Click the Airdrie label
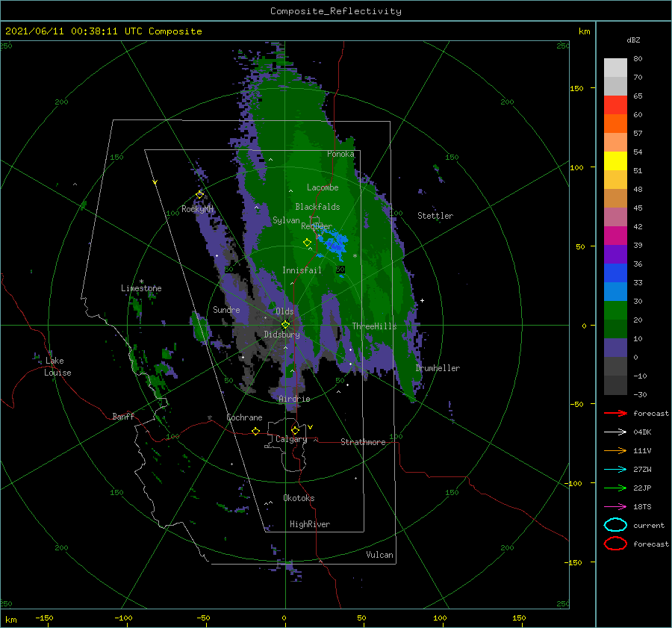This screenshot has width=672, height=628. 294,399
